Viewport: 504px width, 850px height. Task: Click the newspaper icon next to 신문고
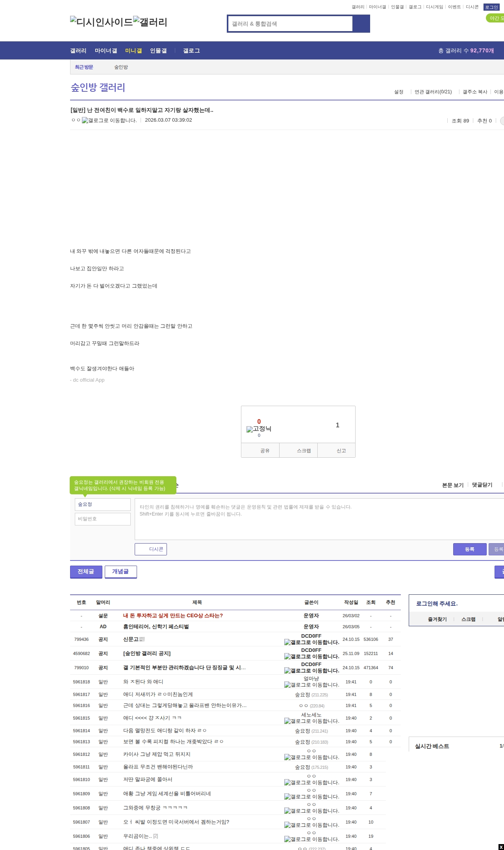click(142, 639)
